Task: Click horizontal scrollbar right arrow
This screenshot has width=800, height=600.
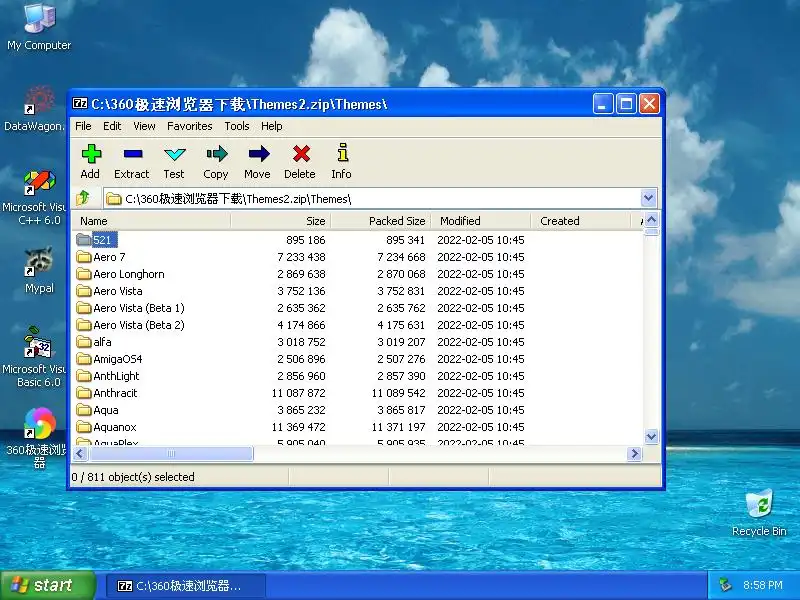Action: coord(634,453)
